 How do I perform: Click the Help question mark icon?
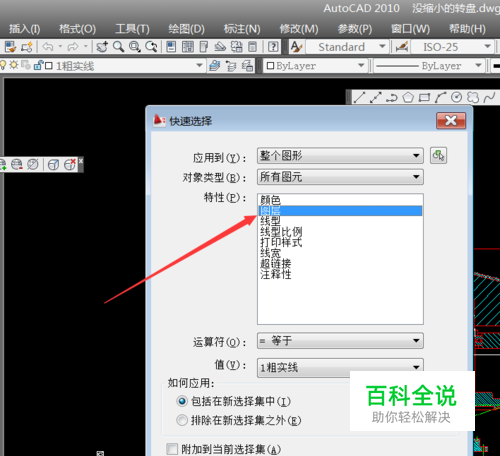[273, 47]
